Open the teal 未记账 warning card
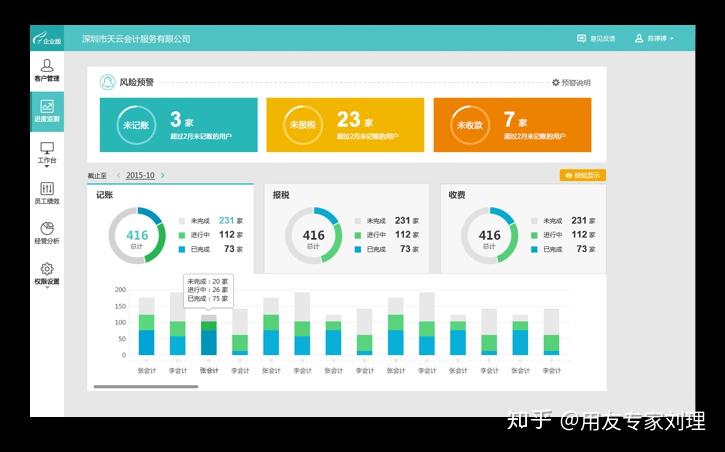725x452 pixels. coord(178,125)
